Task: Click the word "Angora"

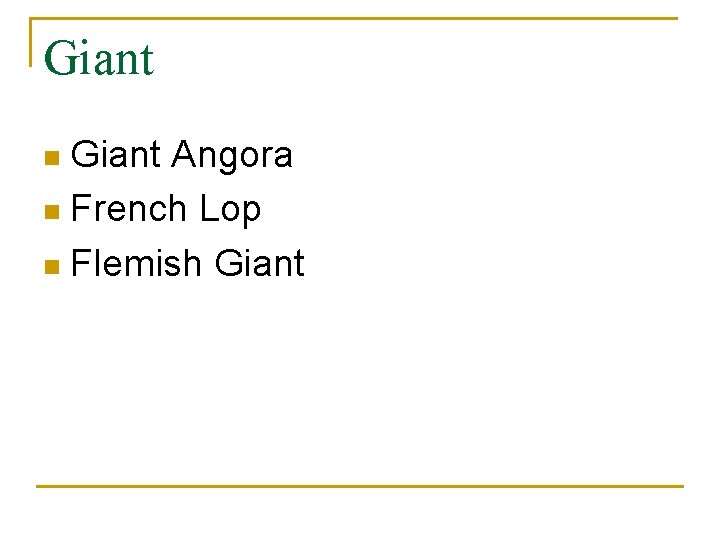Action: (232, 155)
